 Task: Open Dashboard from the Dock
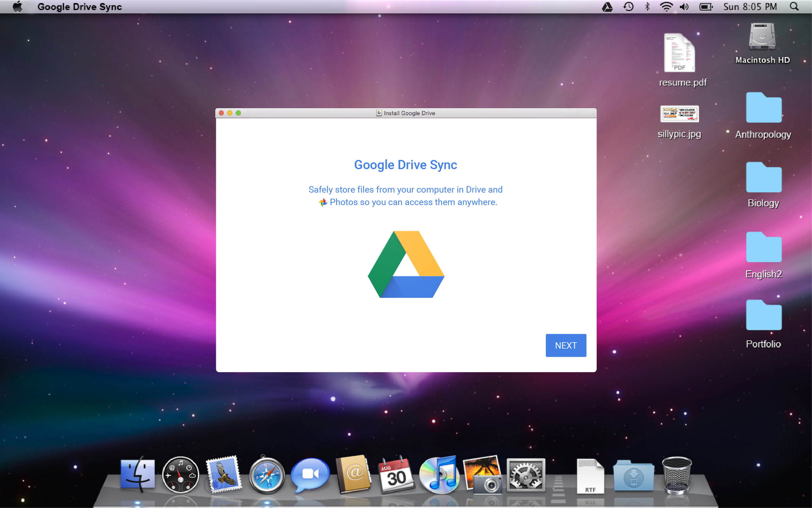(x=180, y=475)
